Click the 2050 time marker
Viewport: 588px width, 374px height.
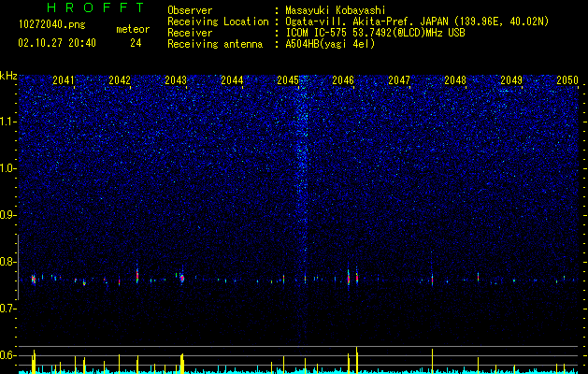tap(567, 80)
